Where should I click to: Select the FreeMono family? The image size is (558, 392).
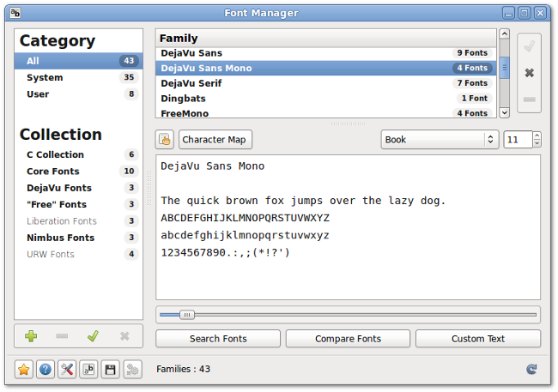click(x=325, y=112)
